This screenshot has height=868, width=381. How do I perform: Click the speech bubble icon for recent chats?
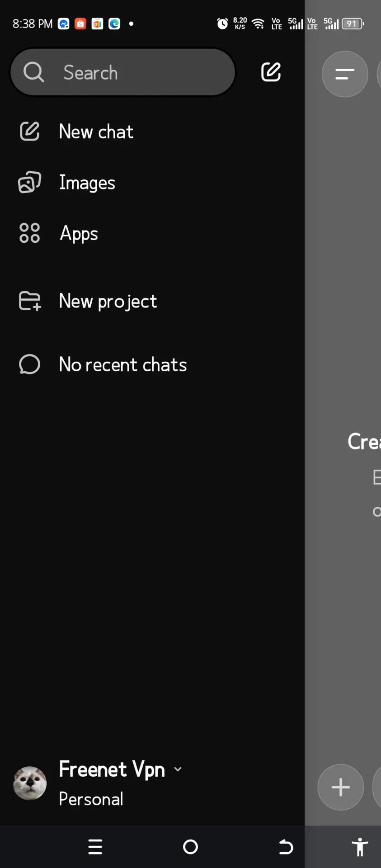[x=29, y=364]
